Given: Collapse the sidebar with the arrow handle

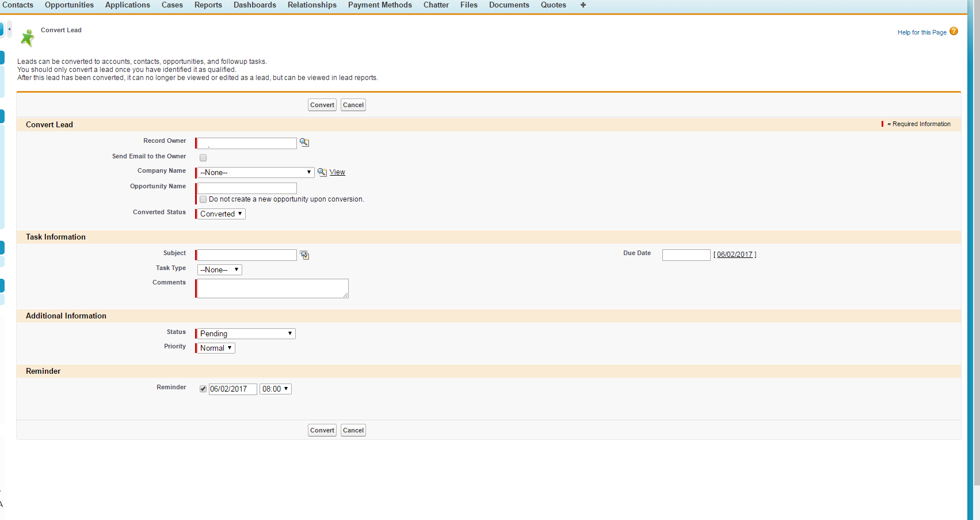Looking at the screenshot, I should coord(9,29).
